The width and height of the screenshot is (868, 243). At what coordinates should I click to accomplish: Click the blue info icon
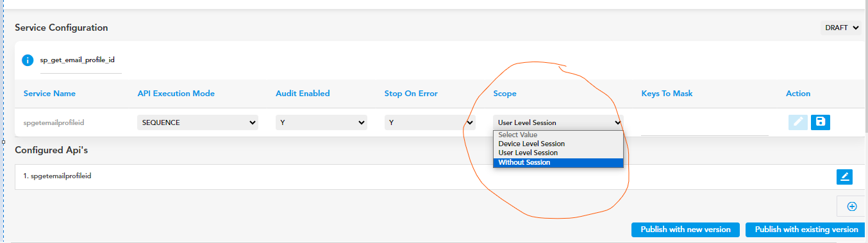tap(28, 60)
